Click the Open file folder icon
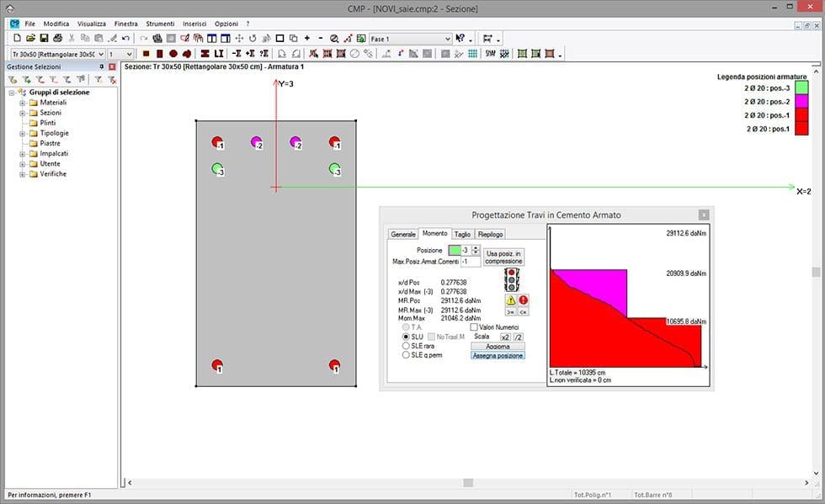Image resolution: width=825 pixels, height=504 pixels. [x=30, y=39]
